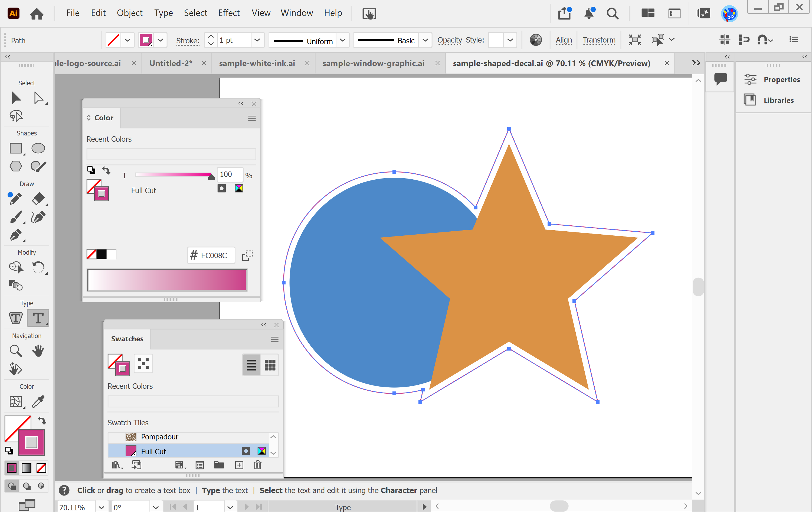Open the Properties panel
Viewport: 812px width, 512px height.
pyautogui.click(x=772, y=79)
